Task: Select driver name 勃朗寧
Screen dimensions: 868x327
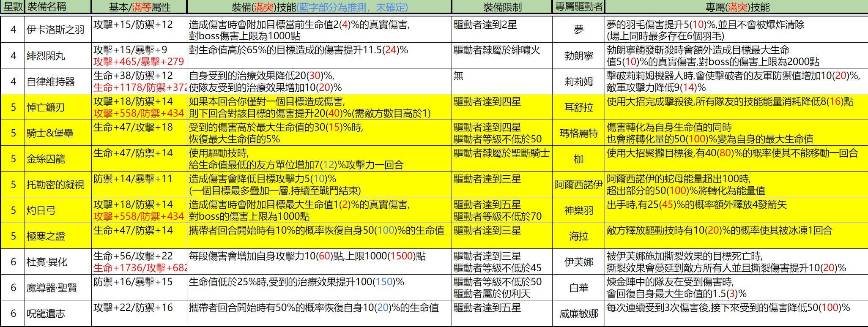Action: (578, 55)
